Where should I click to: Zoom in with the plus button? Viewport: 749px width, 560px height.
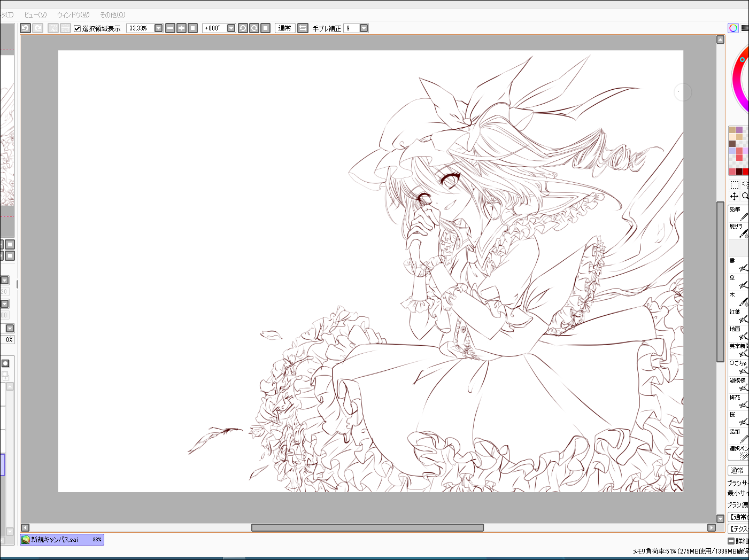(181, 28)
